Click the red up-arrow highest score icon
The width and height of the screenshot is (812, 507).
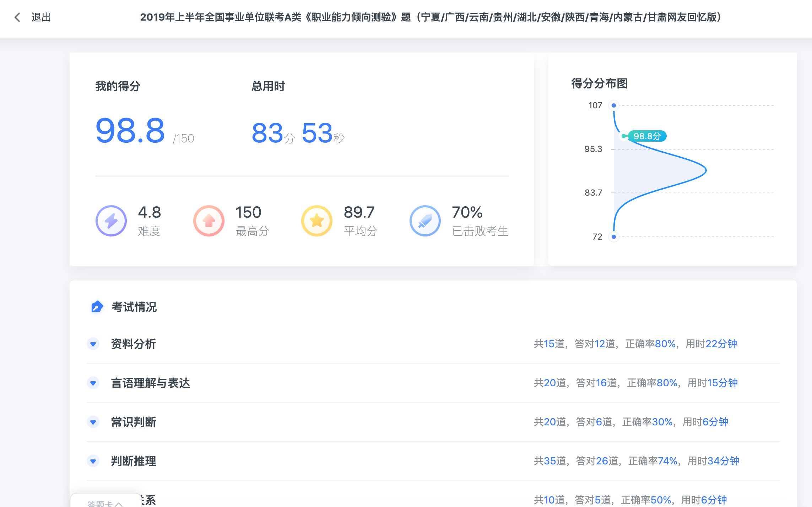[209, 221]
